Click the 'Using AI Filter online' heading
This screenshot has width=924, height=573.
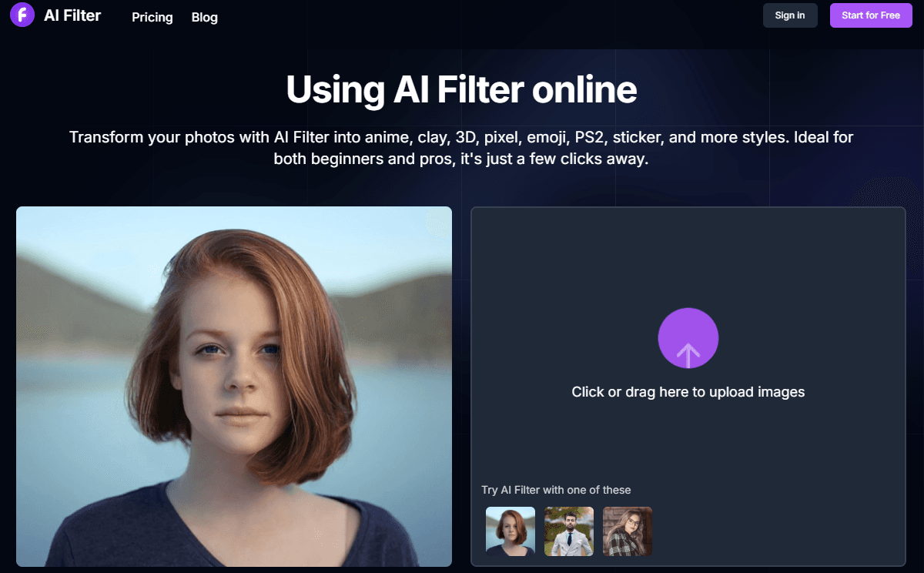(461, 89)
